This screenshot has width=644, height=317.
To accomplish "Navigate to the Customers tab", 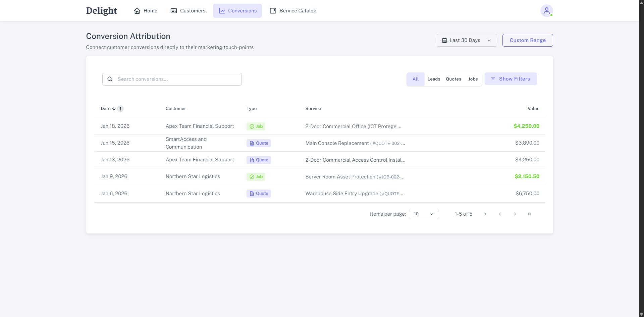I will 188,11.
